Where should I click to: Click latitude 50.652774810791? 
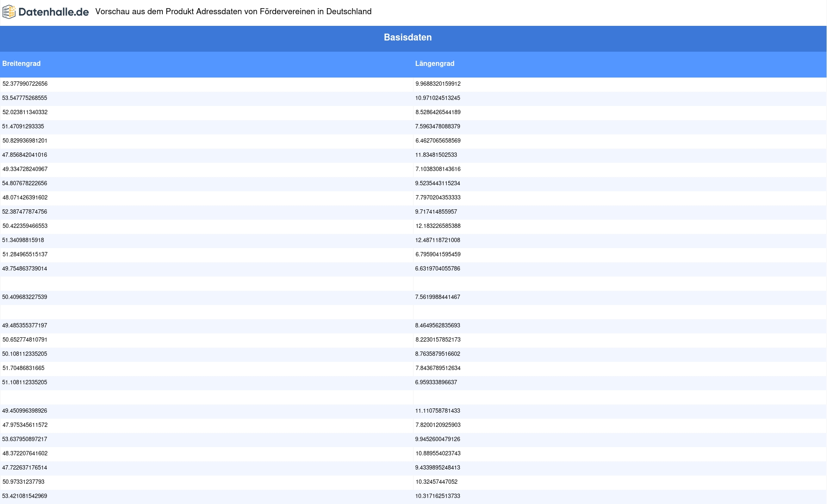point(25,340)
